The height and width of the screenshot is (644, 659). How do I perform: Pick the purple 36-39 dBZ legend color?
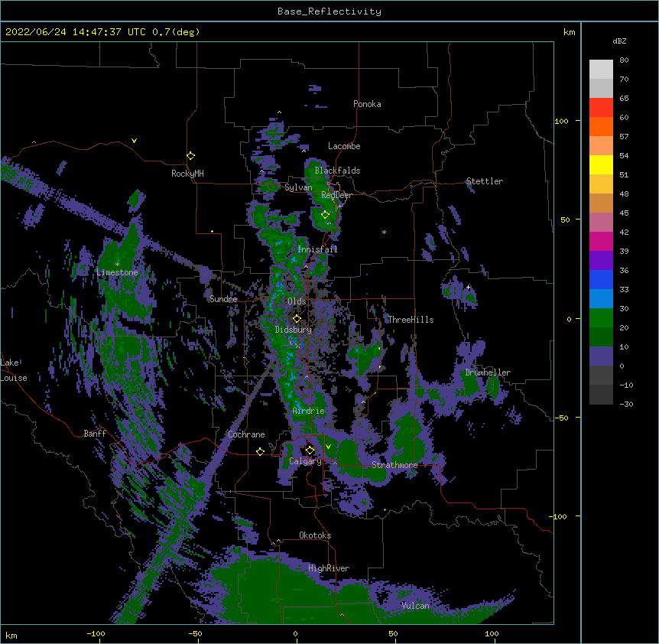click(x=601, y=261)
